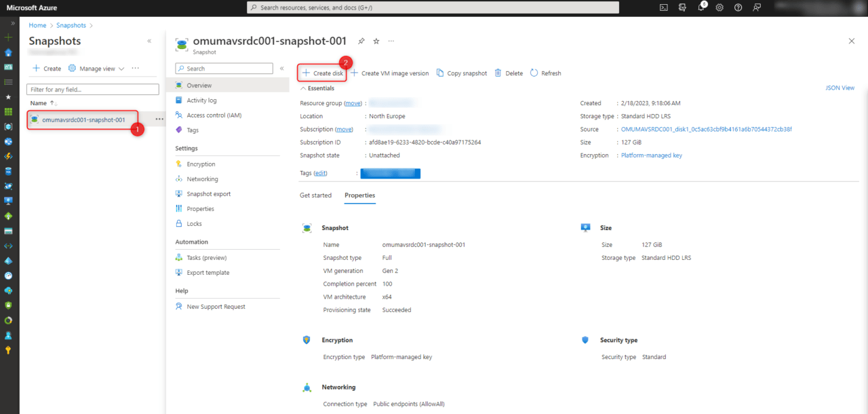
Task: Refresh the snapshot overview
Action: click(x=545, y=73)
